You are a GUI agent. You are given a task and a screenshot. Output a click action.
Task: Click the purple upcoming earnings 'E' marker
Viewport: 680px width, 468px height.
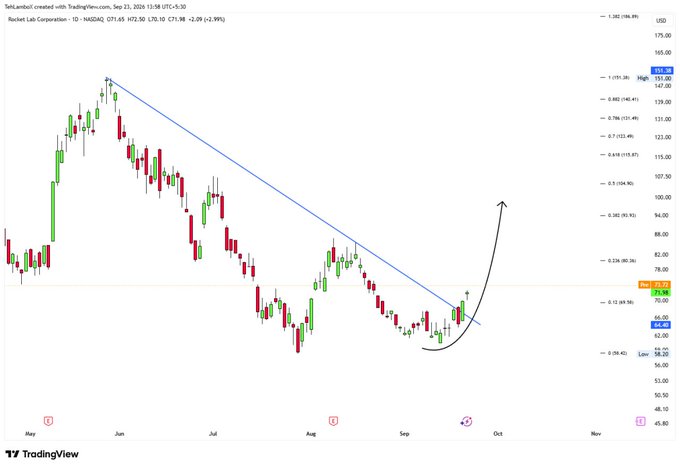click(641, 421)
